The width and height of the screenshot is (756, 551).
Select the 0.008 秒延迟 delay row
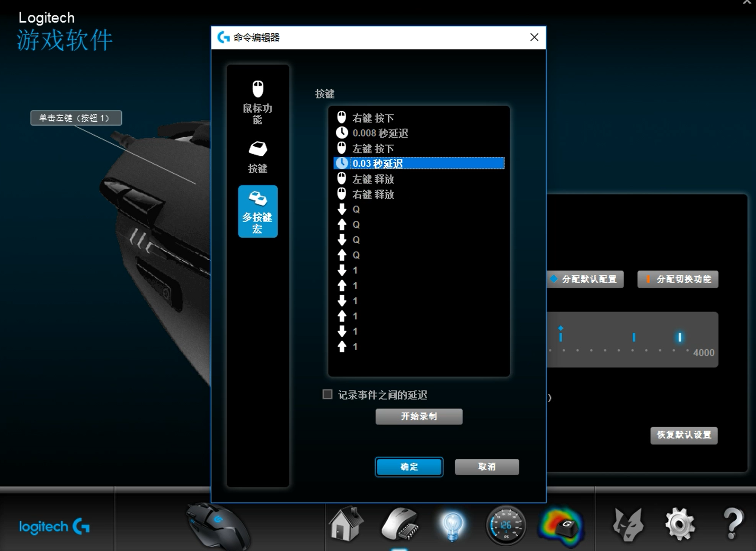pyautogui.click(x=419, y=133)
